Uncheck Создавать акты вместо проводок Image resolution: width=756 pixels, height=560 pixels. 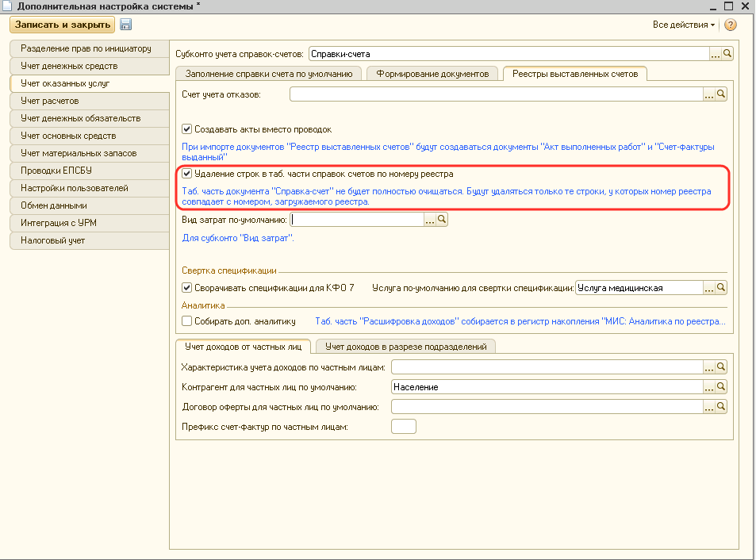pyautogui.click(x=187, y=129)
